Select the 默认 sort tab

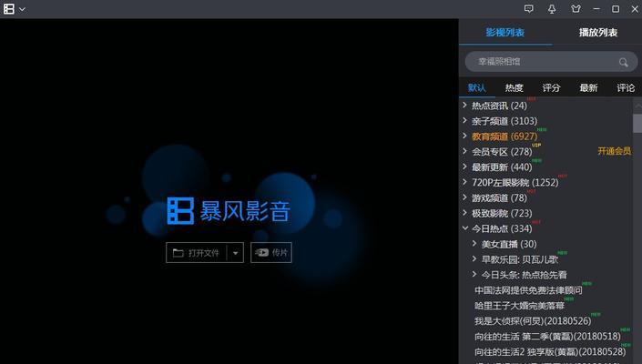pyautogui.click(x=476, y=87)
